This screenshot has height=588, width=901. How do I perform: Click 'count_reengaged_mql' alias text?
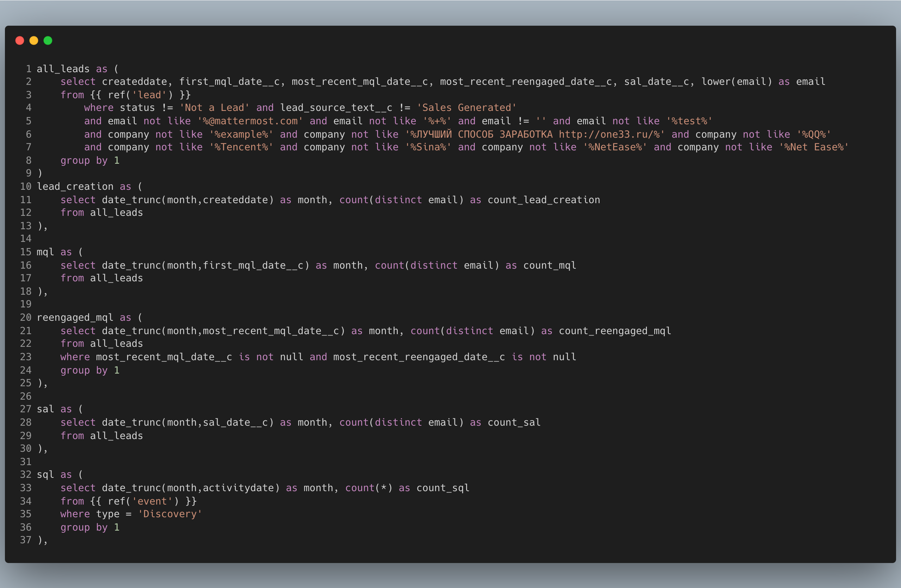[x=615, y=331]
